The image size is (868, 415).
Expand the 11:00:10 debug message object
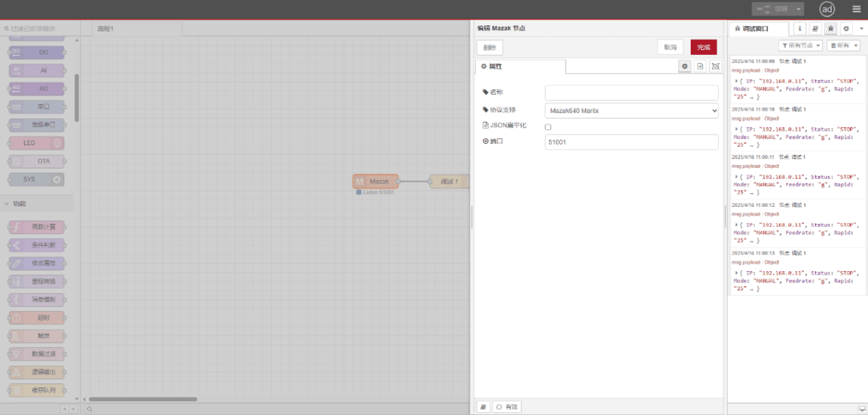[737, 129]
